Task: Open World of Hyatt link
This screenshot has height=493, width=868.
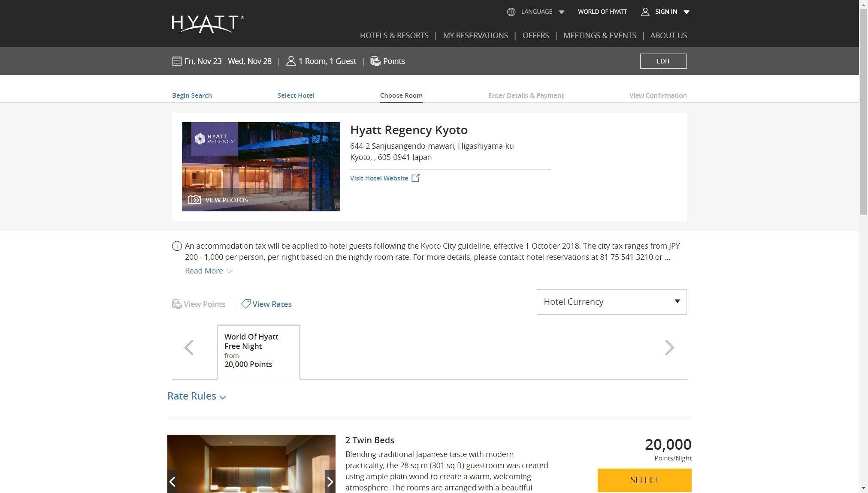Action: tap(602, 12)
